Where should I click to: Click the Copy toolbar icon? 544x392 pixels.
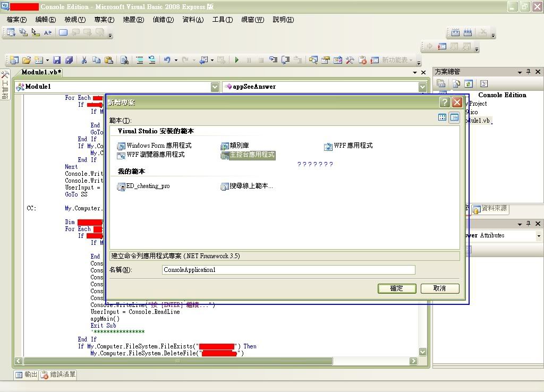97,60
